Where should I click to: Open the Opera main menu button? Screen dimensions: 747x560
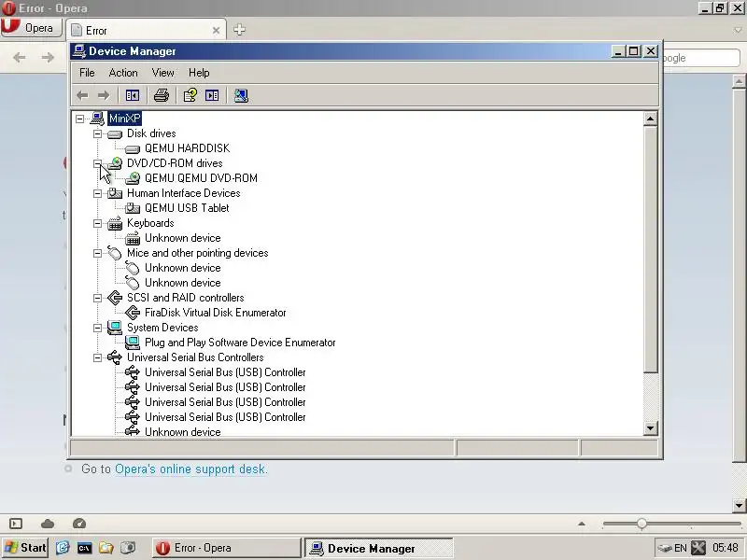(32, 28)
